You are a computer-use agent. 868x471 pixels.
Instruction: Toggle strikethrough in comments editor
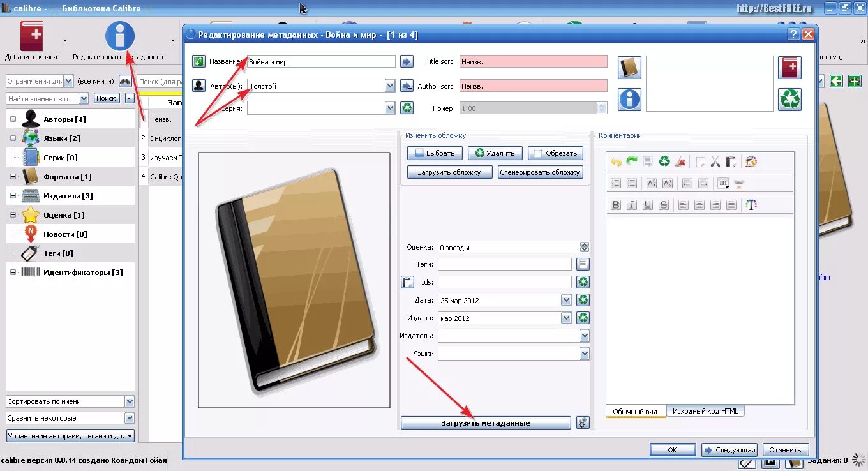[x=664, y=205]
